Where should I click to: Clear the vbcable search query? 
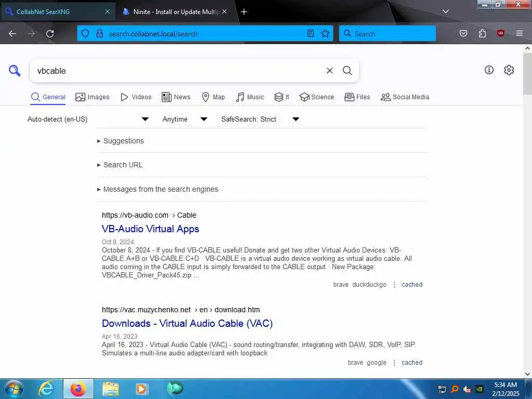coord(329,71)
